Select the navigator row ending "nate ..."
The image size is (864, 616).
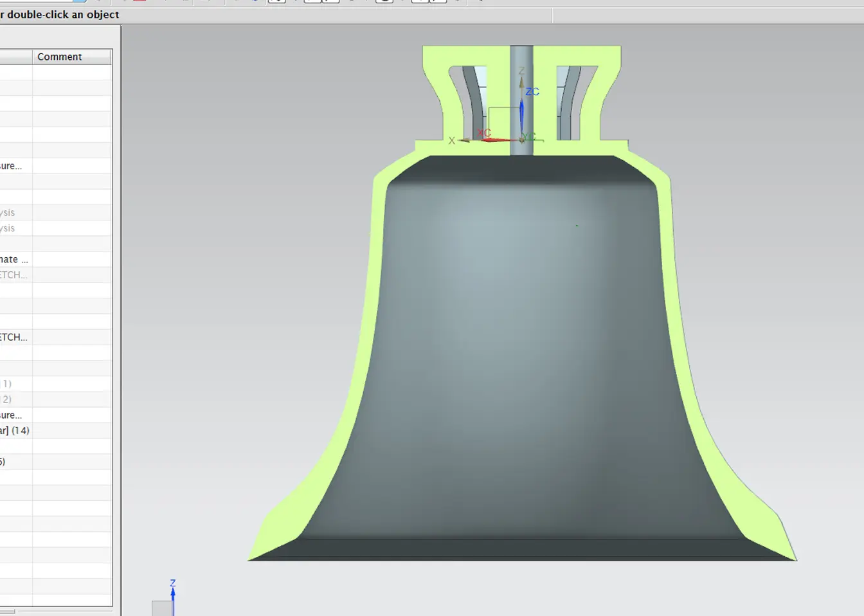pos(56,259)
